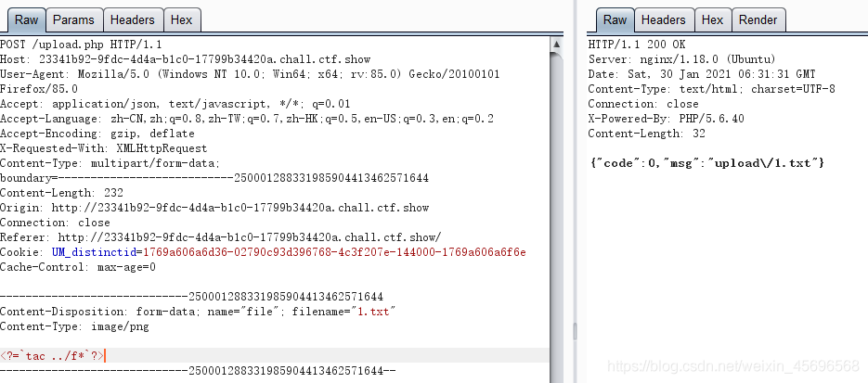Click the Connection: close request line
The height and width of the screenshot is (383, 868).
pos(55,223)
